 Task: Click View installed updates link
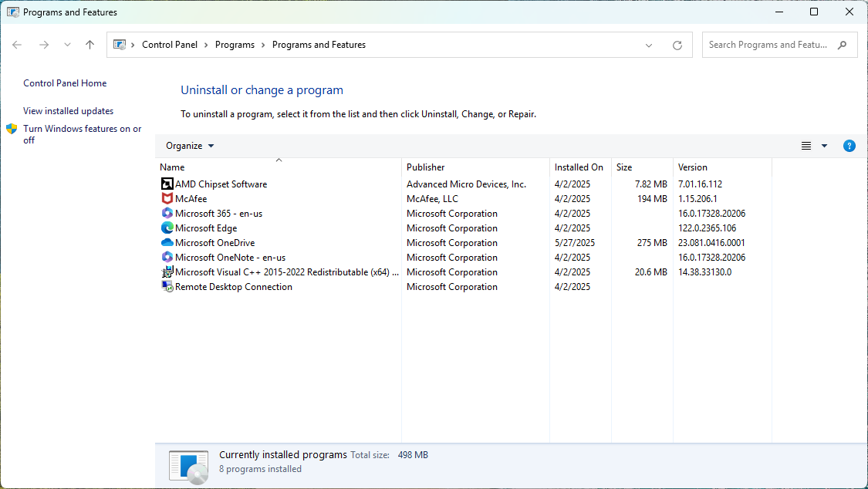[x=68, y=111]
